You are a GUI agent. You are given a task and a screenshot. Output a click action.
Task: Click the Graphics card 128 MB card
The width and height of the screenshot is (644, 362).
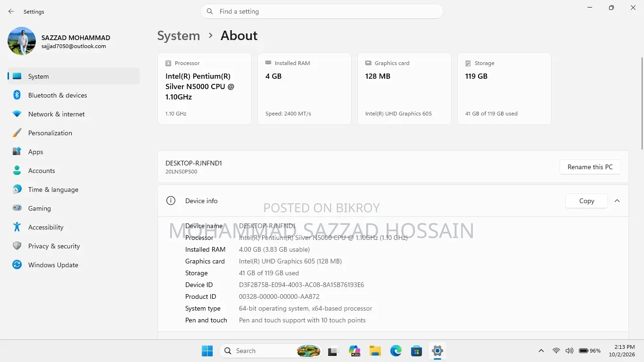405,89
